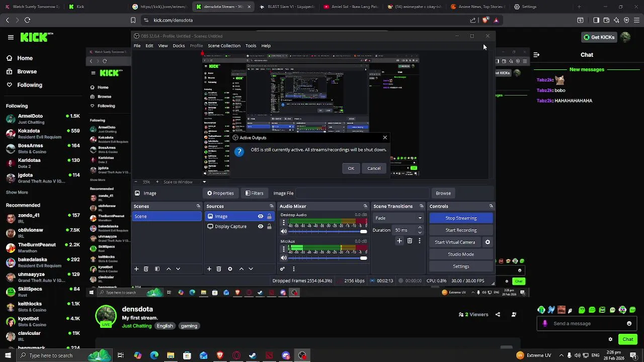
Task: Toggle lock on Display Capture source
Action: pyautogui.click(x=269, y=226)
